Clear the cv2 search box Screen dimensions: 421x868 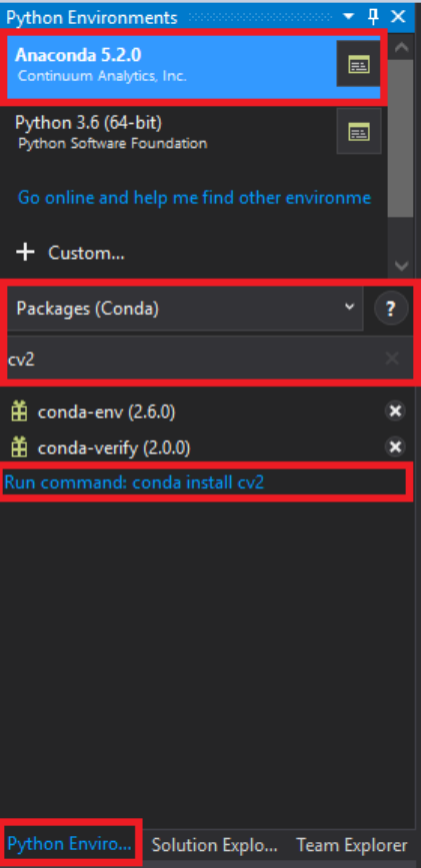click(x=392, y=359)
